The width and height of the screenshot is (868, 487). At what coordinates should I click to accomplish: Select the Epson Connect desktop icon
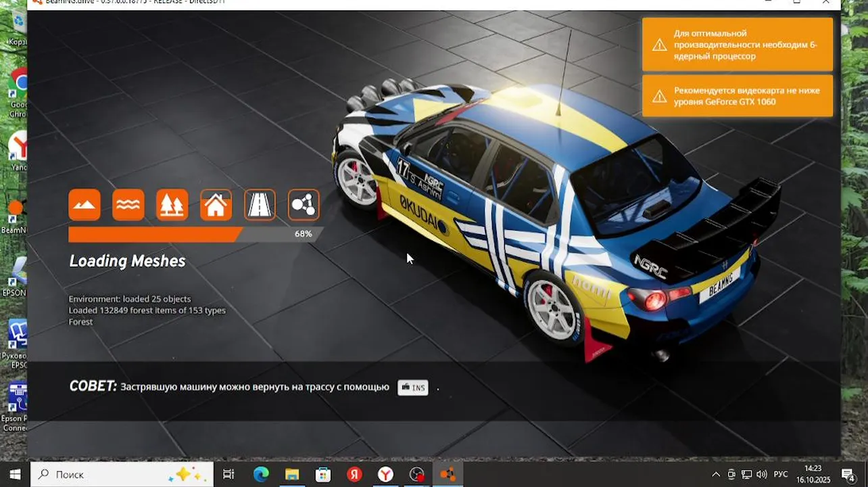point(15,408)
